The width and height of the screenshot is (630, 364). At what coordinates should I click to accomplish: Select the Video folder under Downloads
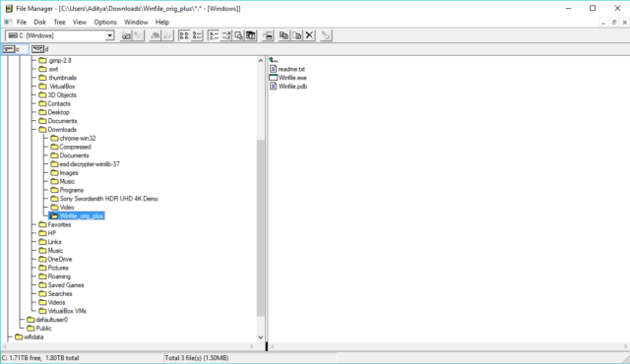[62, 208]
